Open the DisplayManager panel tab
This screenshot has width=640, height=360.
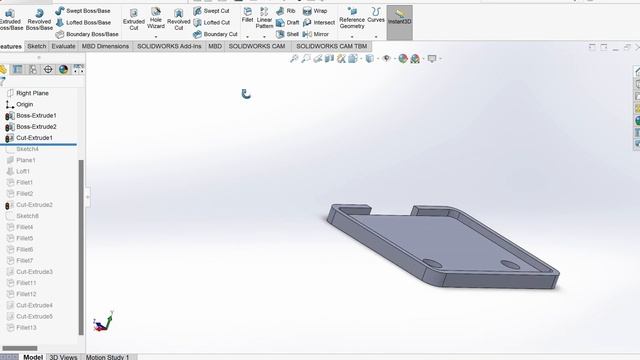click(63, 69)
